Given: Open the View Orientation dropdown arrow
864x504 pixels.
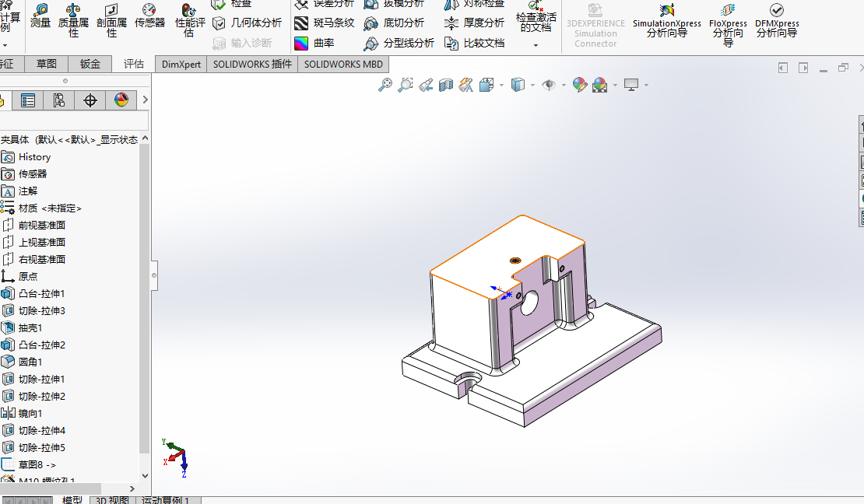Looking at the screenshot, I should pyautogui.click(x=501, y=86).
